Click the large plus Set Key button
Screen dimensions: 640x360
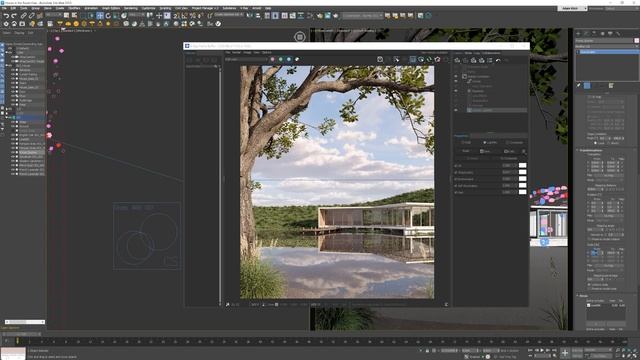tap(565, 352)
